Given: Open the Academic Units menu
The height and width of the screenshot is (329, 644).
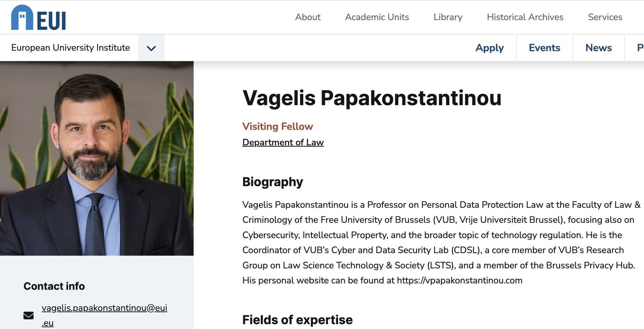Looking at the screenshot, I should point(377,17).
